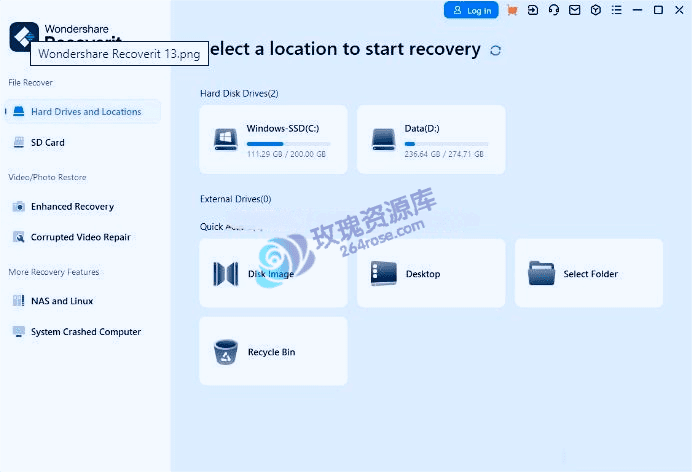Click the Hard Drives and Locations drive icon
The image size is (692, 472).
coord(19,112)
